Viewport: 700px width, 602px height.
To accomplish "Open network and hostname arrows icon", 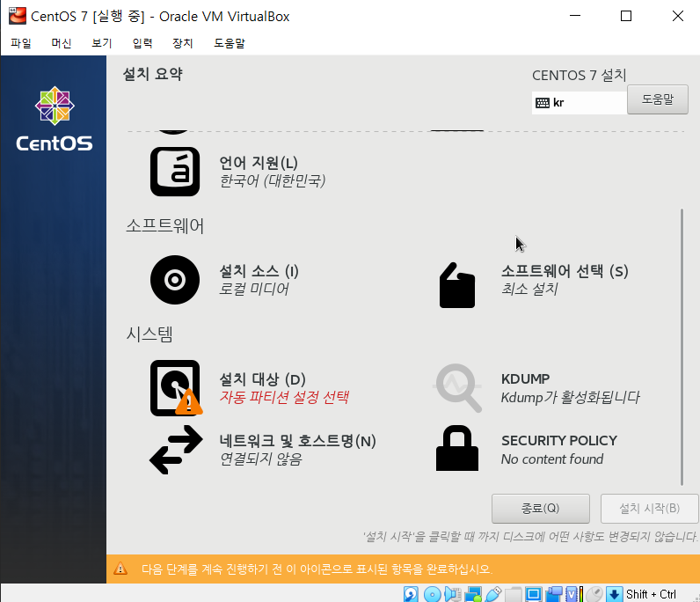I will [x=176, y=450].
